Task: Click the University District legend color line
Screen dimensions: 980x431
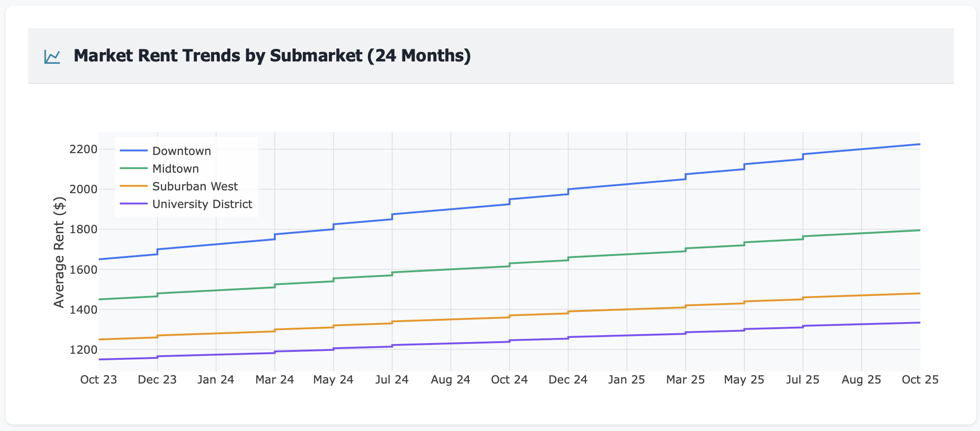Action: click(134, 203)
